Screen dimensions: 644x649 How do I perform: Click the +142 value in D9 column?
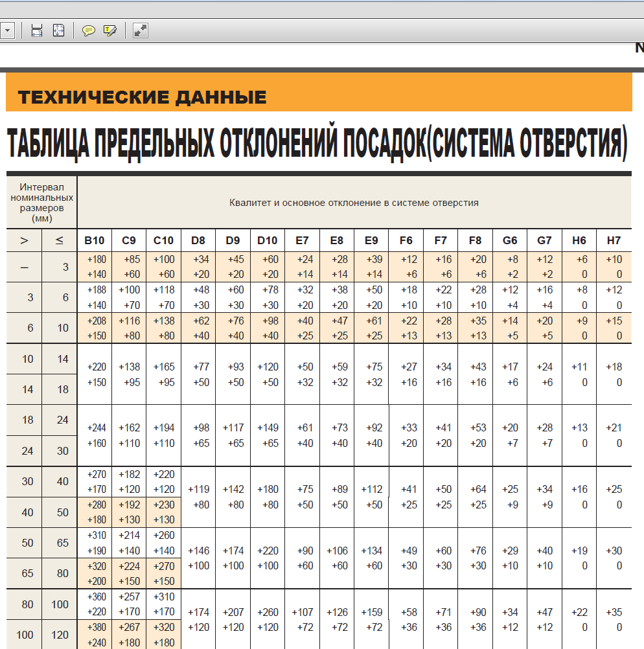click(234, 489)
